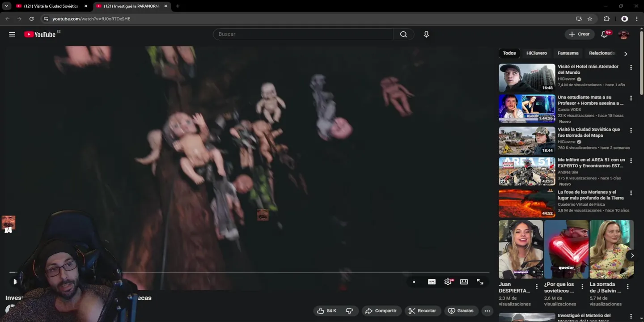Image resolution: width=644 pixels, height=322 pixels.
Task: Open options for Una estudiante mata a su Profesor
Action: click(631, 98)
